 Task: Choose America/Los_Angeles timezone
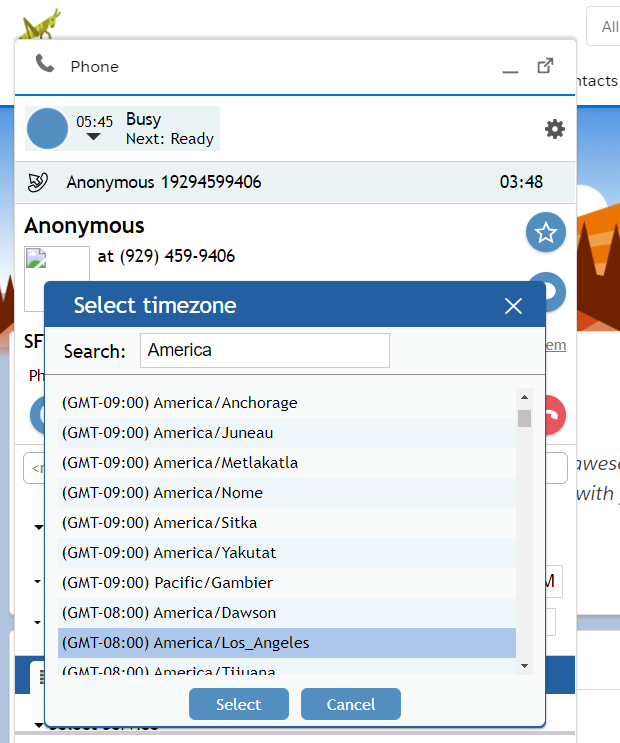[185, 643]
